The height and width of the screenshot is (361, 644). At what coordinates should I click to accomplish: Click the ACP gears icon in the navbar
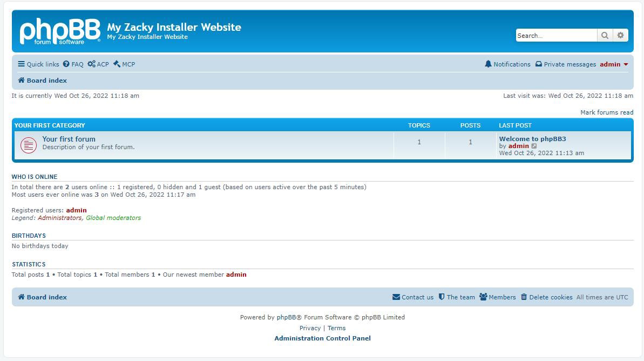91,64
